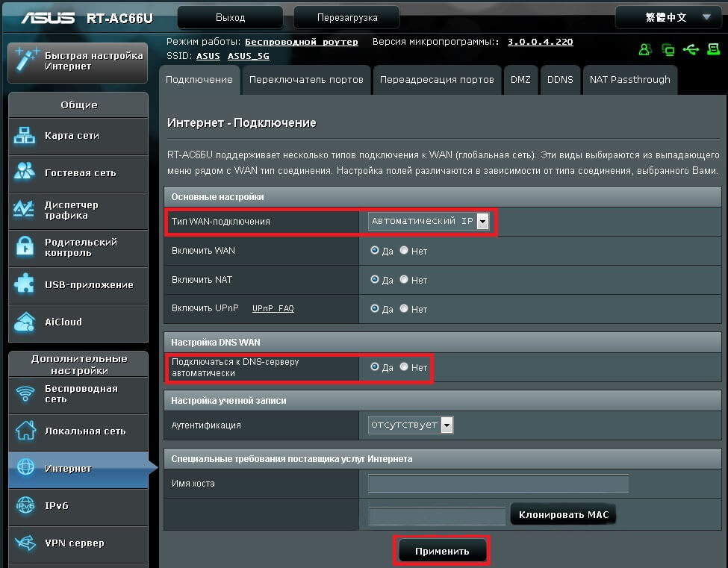The height and width of the screenshot is (568, 728).
Task: Select Да for Включить WAN
Action: tap(375, 250)
